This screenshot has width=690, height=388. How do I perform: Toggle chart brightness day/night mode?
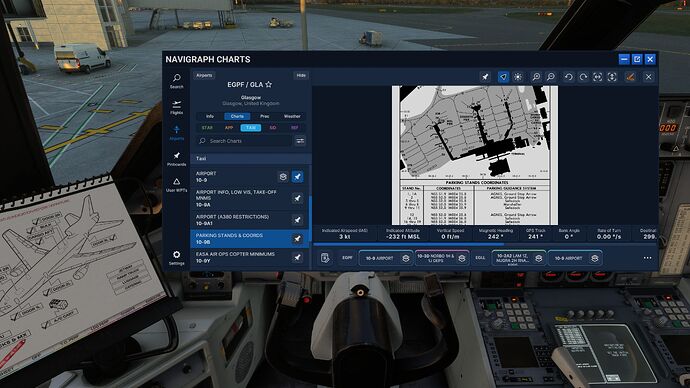(518, 77)
